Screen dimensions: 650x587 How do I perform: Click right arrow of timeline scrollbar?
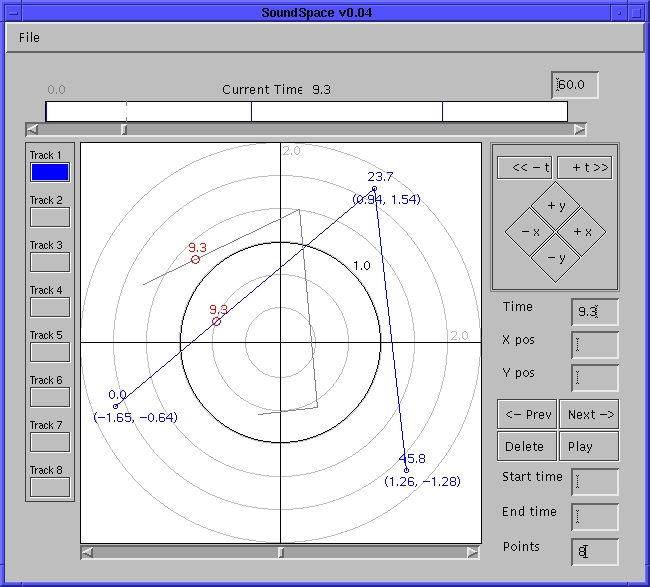click(x=580, y=129)
